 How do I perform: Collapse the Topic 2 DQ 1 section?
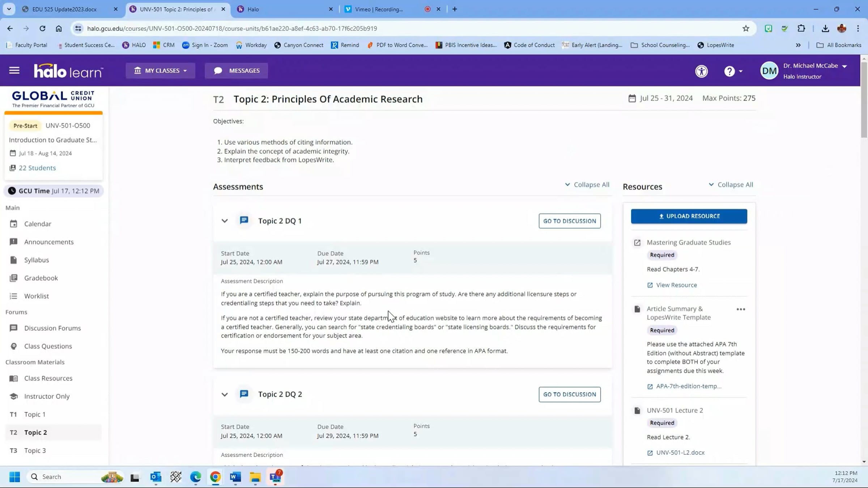point(225,221)
